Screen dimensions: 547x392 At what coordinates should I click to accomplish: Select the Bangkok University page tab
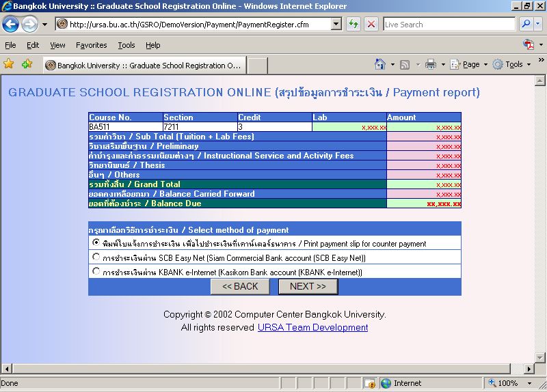pos(145,65)
